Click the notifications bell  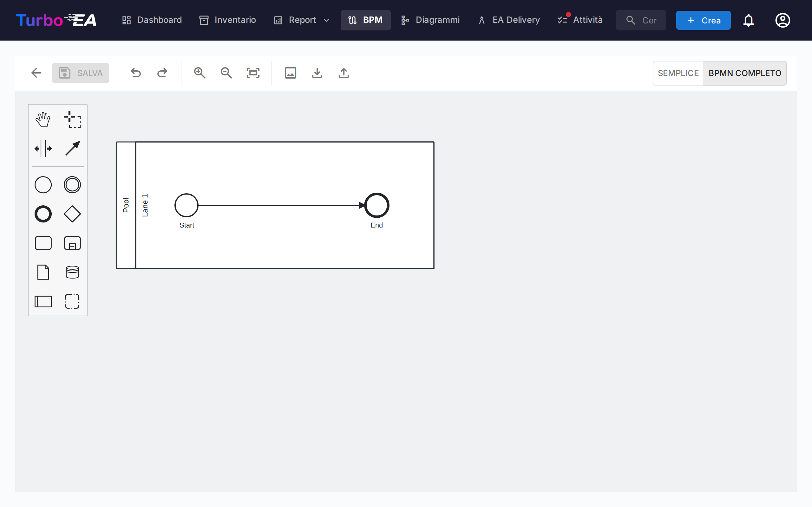click(x=749, y=20)
